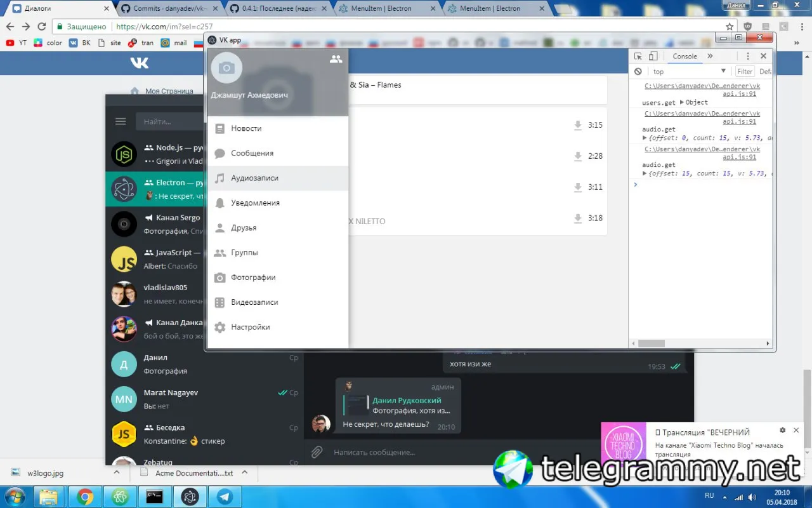Switch to the Commits GitHub browser tab

(x=169, y=8)
